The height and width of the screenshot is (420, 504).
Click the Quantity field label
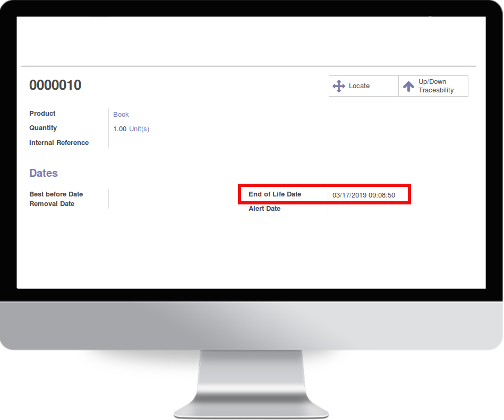pyautogui.click(x=43, y=128)
